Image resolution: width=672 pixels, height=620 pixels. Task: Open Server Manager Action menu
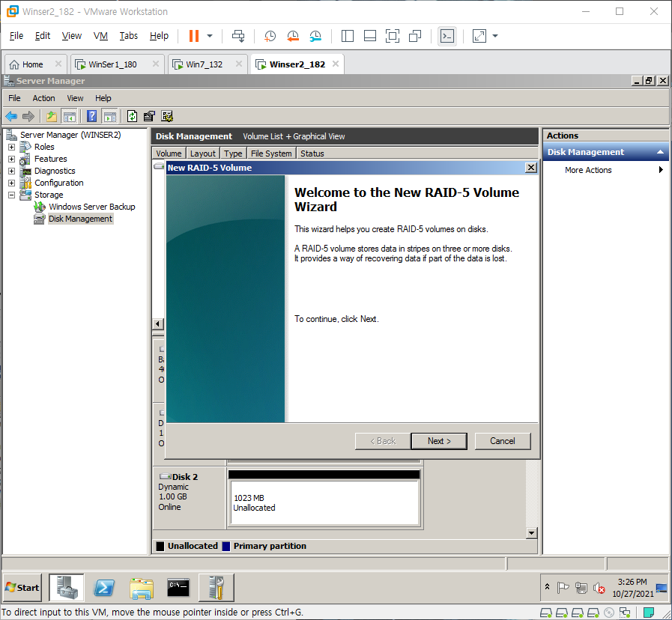point(43,98)
